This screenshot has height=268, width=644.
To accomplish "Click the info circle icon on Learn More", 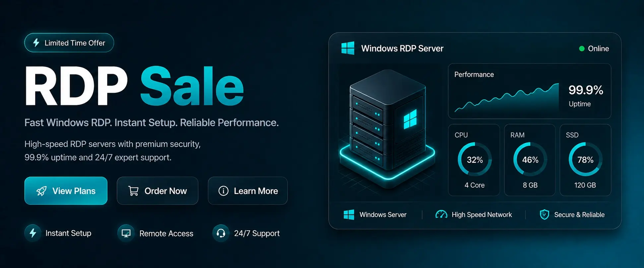I will (224, 191).
